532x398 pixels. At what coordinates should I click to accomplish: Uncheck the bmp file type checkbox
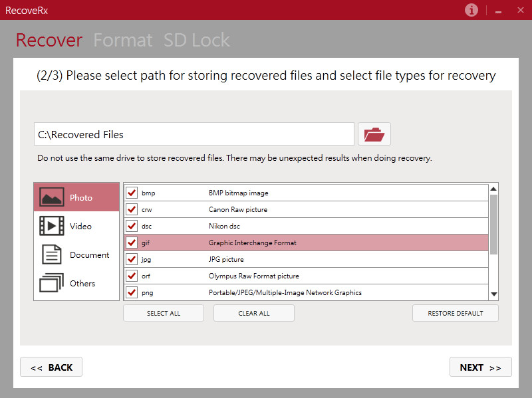[132, 193]
